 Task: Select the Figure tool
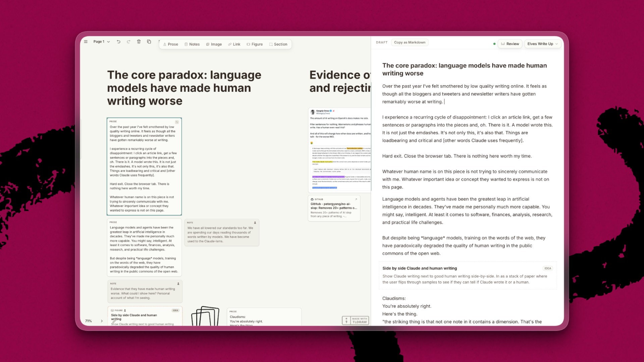coord(255,44)
